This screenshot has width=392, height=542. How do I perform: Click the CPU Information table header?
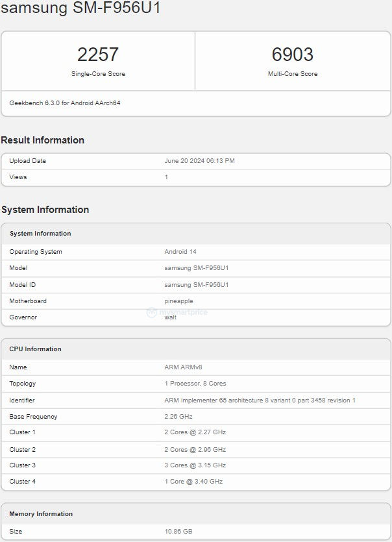tap(35, 349)
